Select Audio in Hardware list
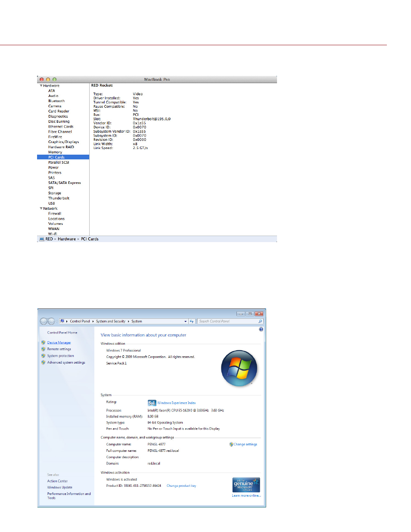This screenshot has height=532, width=411. [53, 96]
